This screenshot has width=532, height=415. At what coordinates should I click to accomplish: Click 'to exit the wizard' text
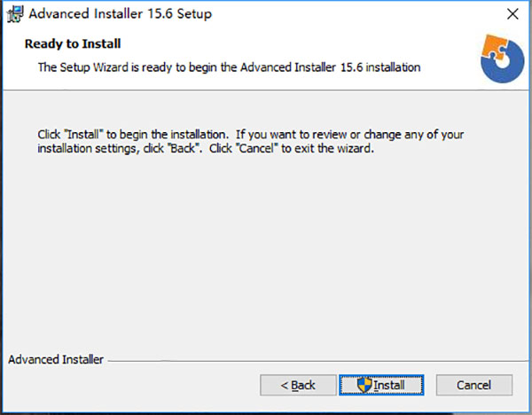[x=327, y=148]
